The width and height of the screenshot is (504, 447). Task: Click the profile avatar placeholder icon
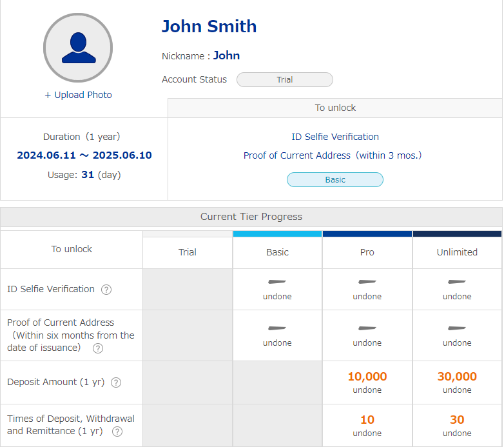click(x=78, y=48)
